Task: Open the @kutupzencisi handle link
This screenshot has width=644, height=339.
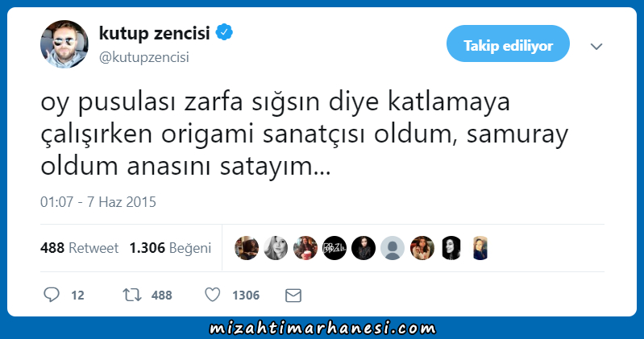Action: 143,57
